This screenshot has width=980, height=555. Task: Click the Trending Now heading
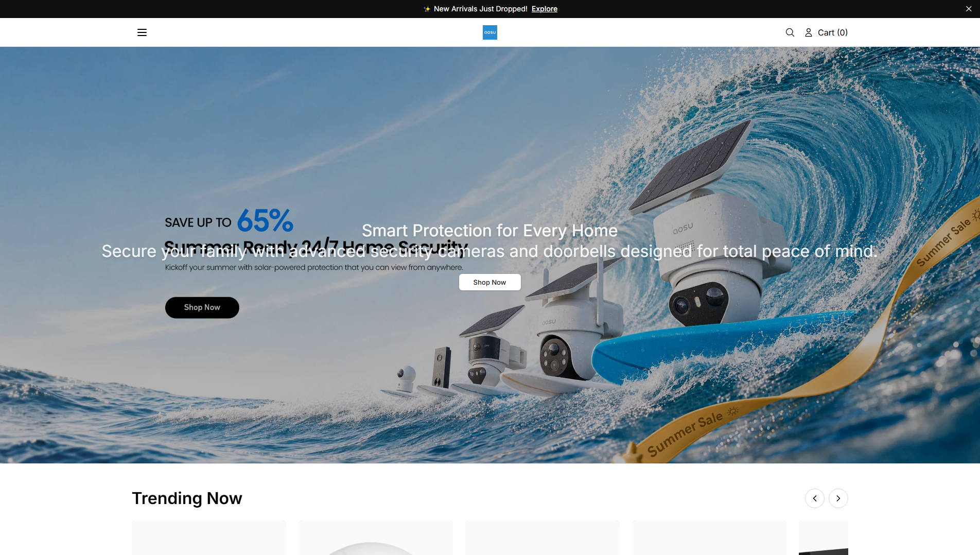click(x=187, y=498)
